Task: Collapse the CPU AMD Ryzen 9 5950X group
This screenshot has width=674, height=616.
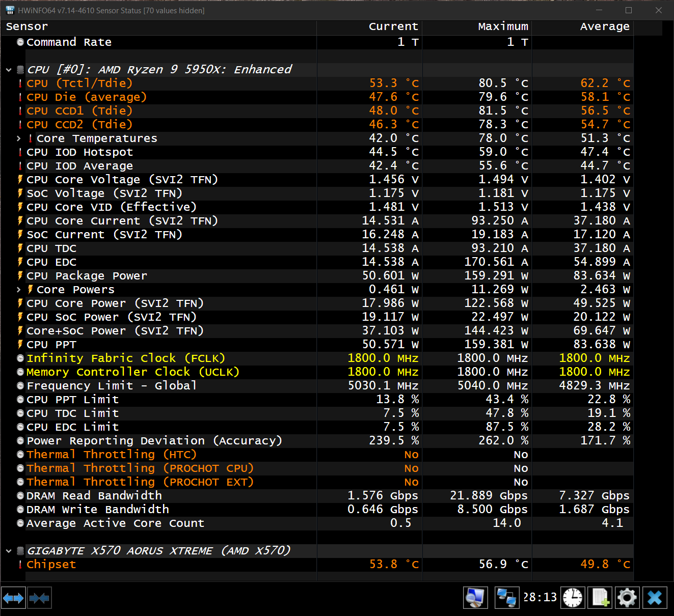Action: pos(9,70)
